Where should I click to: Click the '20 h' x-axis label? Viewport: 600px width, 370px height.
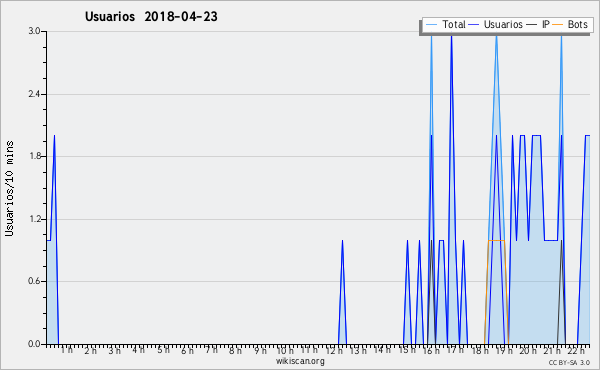(x=528, y=350)
